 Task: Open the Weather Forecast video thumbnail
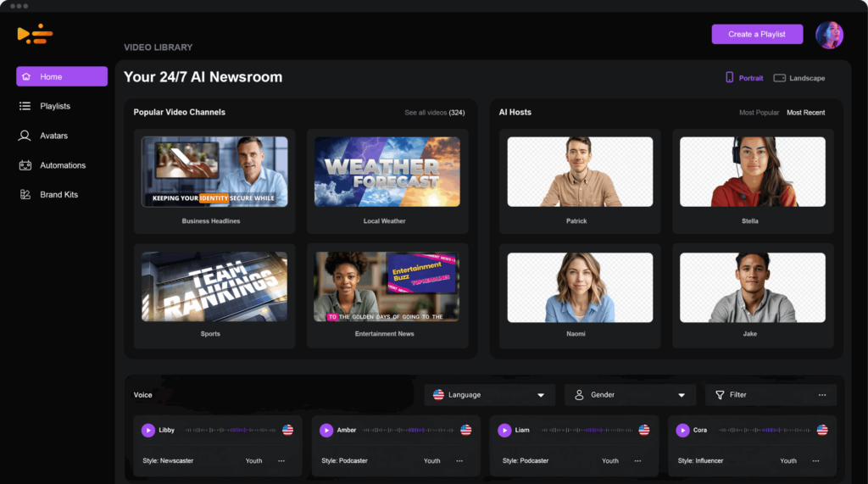[x=387, y=171]
